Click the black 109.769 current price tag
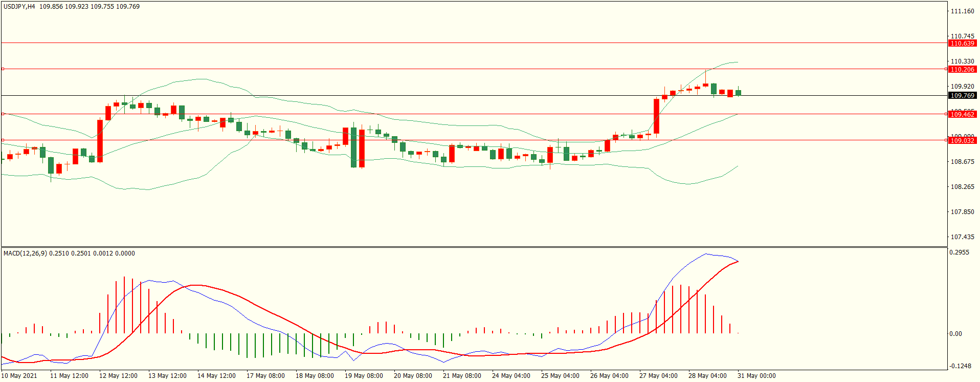 tap(963, 96)
